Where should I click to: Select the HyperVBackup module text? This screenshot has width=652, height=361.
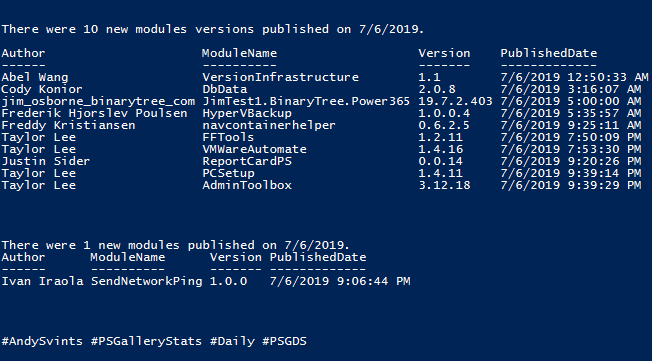point(247,113)
